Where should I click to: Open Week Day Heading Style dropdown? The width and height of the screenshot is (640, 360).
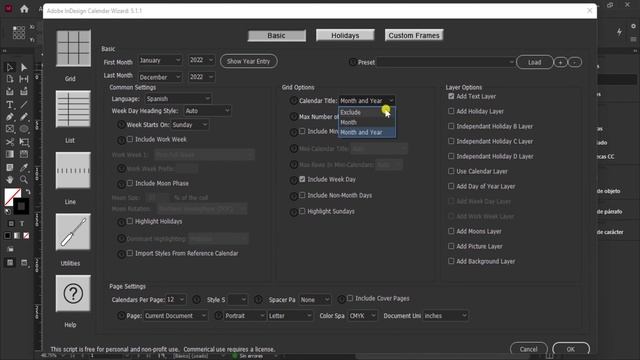coord(207,111)
